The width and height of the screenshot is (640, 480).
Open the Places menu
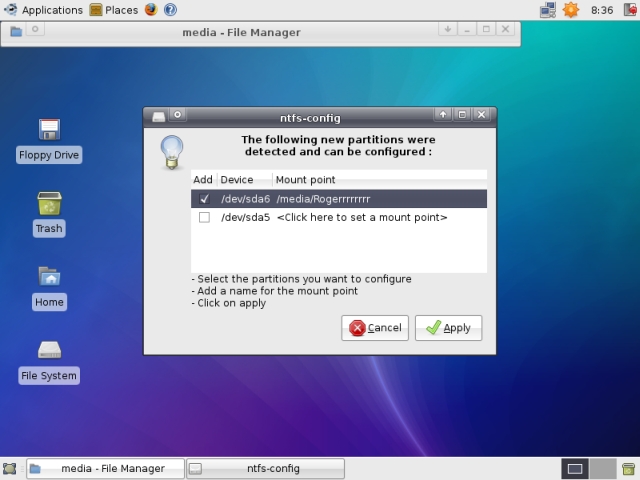click(114, 10)
